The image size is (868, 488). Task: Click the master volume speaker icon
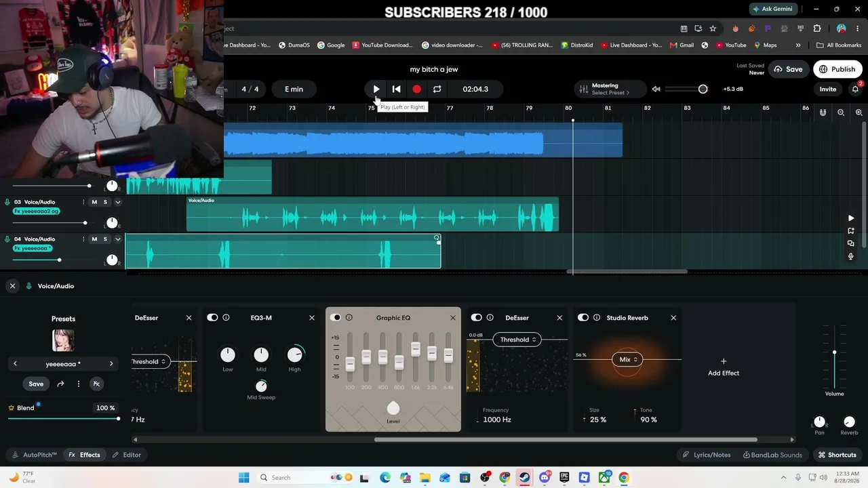(656, 89)
